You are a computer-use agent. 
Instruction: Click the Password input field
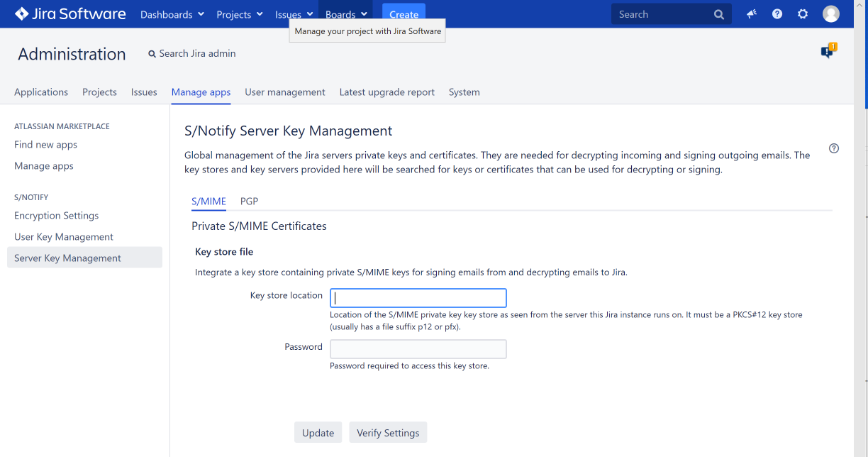tap(418, 349)
